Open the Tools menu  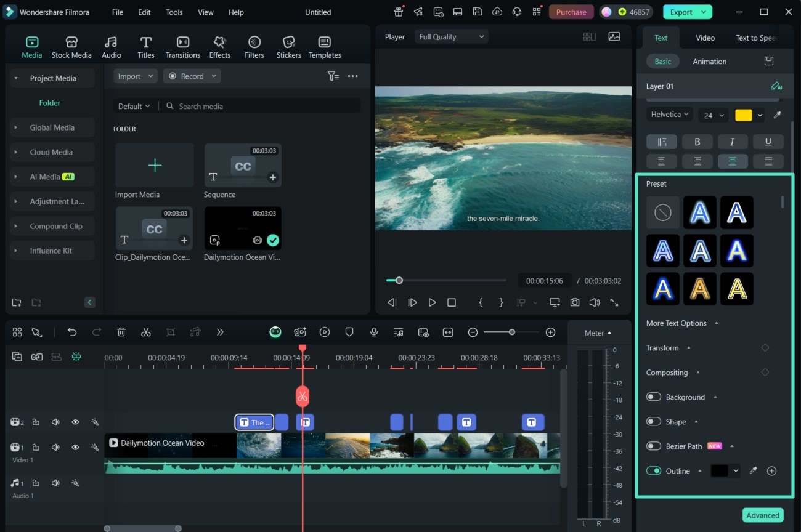tap(174, 12)
